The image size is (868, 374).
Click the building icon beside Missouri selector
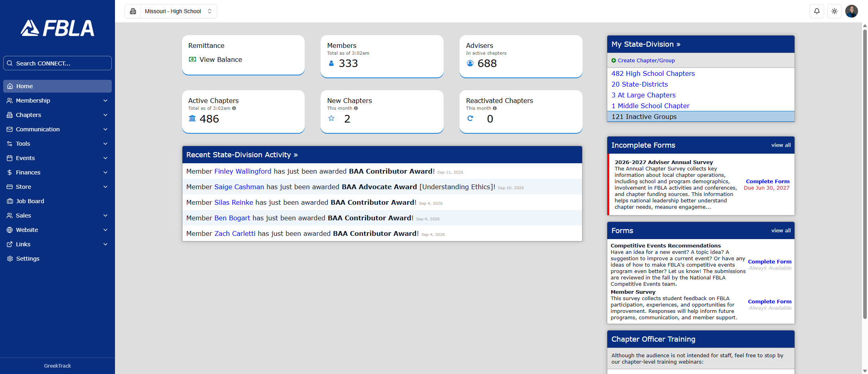(x=133, y=11)
